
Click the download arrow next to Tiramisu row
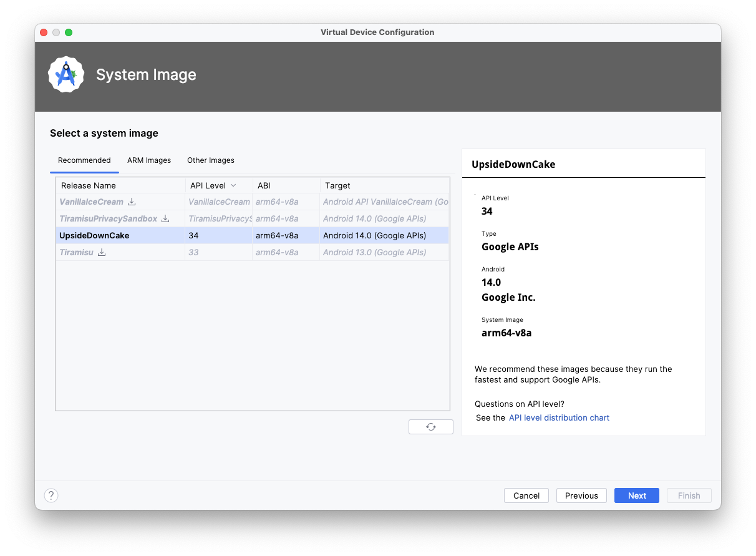pyautogui.click(x=101, y=251)
